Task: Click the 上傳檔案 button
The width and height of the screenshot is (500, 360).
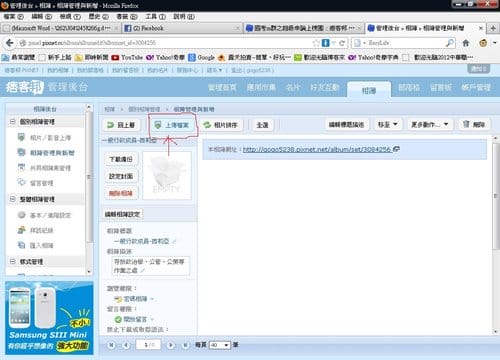Action: pyautogui.click(x=172, y=125)
